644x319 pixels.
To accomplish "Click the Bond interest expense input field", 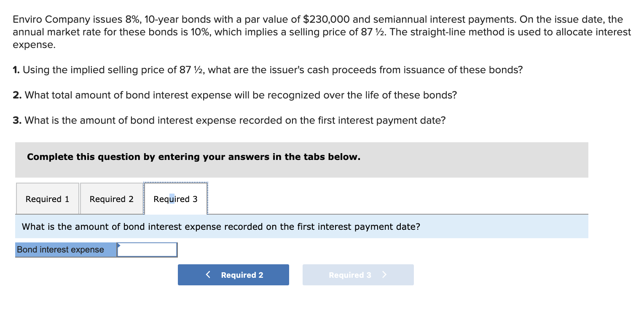I will (147, 249).
